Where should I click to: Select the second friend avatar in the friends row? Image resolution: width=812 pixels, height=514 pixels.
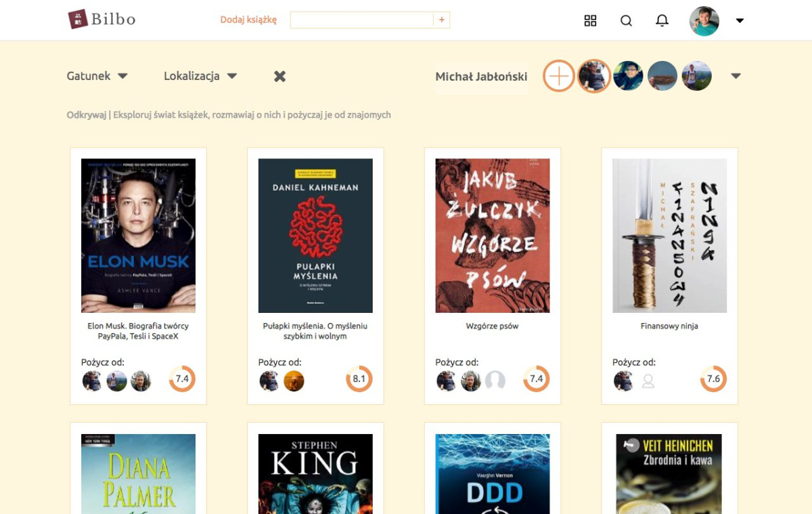(628, 76)
